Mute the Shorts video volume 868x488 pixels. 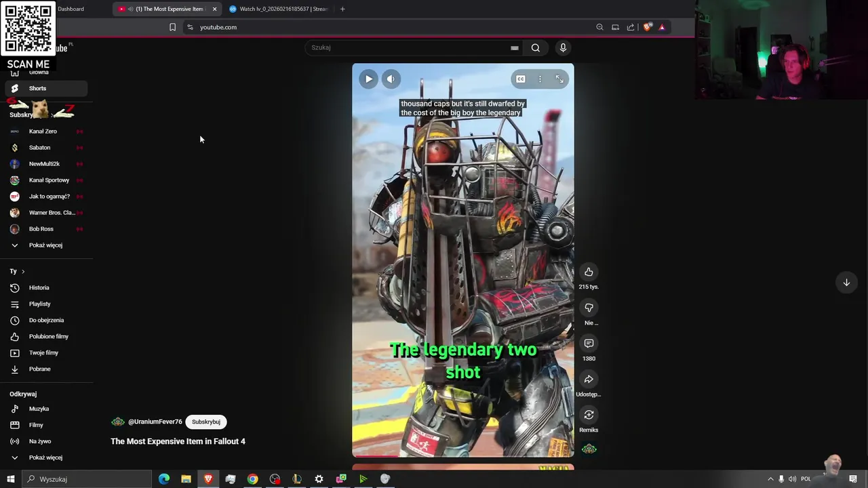point(391,79)
